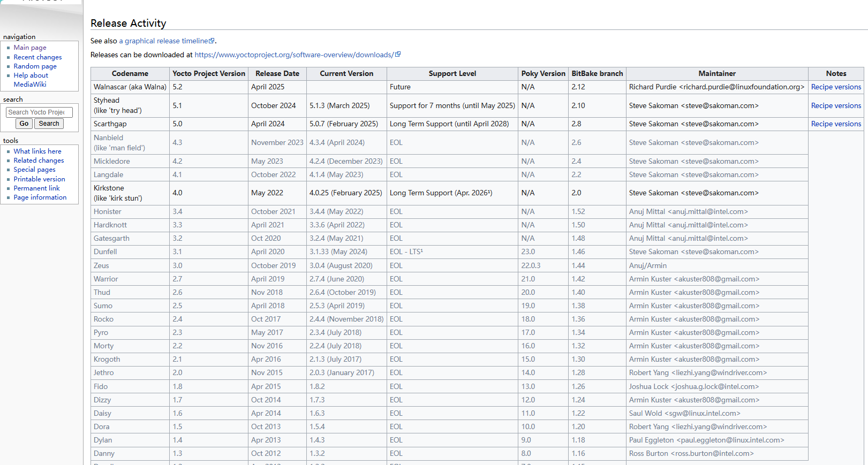Select the Dunfell codename cell

click(130, 252)
